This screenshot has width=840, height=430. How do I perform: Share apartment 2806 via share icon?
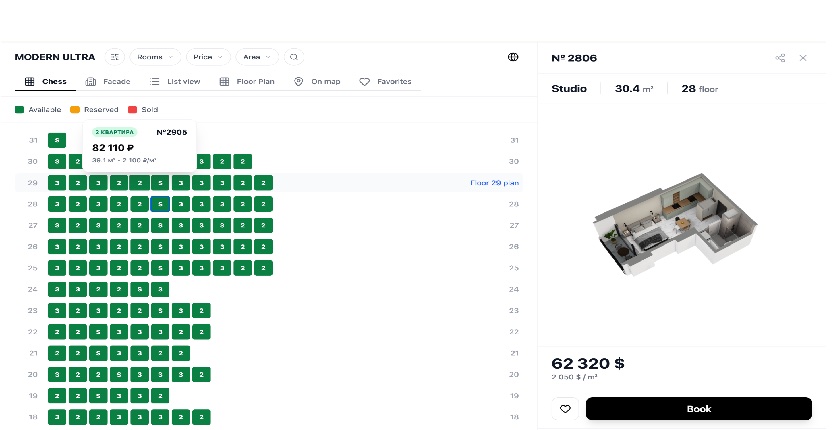coord(780,58)
